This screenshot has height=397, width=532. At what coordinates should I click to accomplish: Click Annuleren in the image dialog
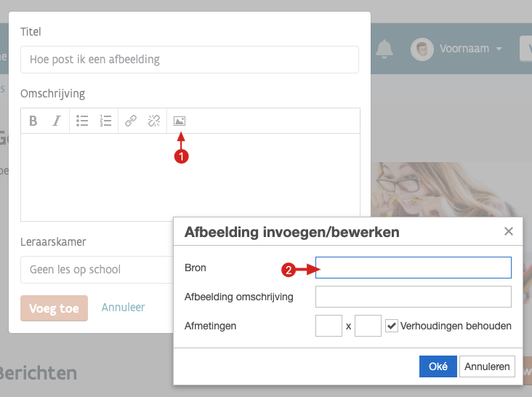point(487,366)
